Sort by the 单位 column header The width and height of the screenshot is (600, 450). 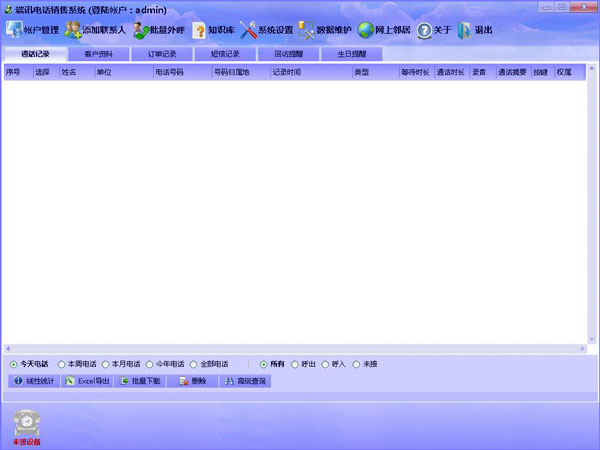124,72
